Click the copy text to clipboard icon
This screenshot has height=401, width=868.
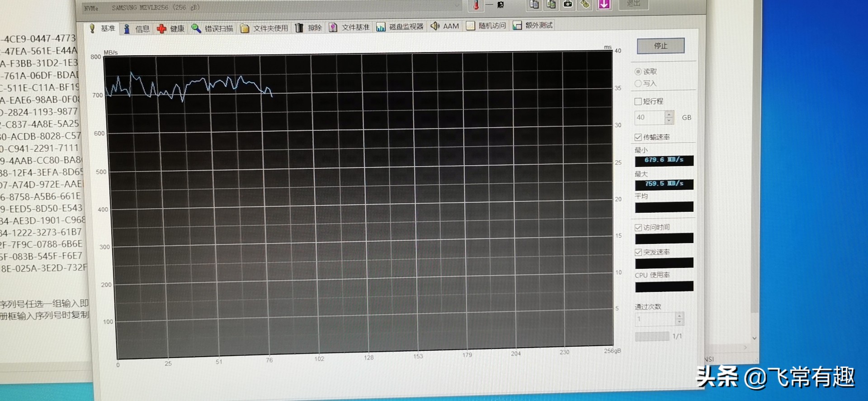pyautogui.click(x=534, y=5)
